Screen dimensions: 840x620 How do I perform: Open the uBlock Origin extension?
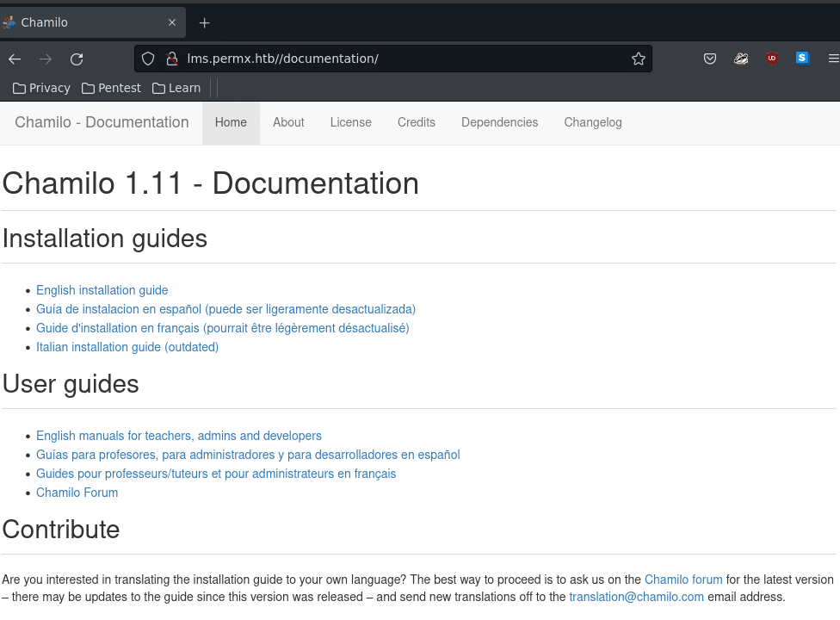coord(772,59)
